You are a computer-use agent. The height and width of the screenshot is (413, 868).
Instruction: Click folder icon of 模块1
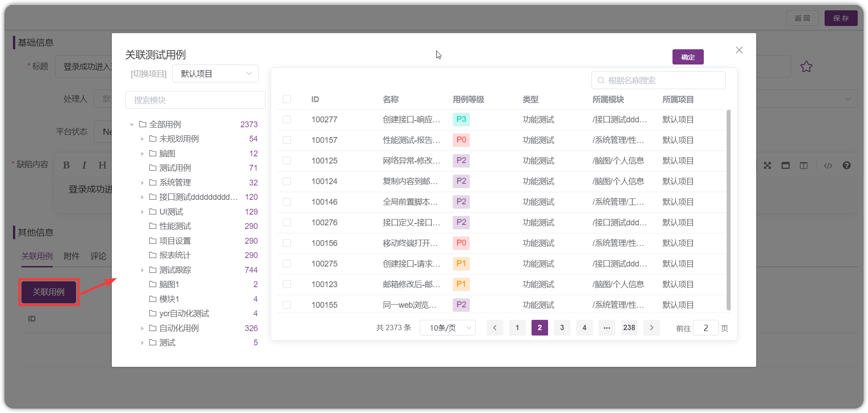coord(153,299)
